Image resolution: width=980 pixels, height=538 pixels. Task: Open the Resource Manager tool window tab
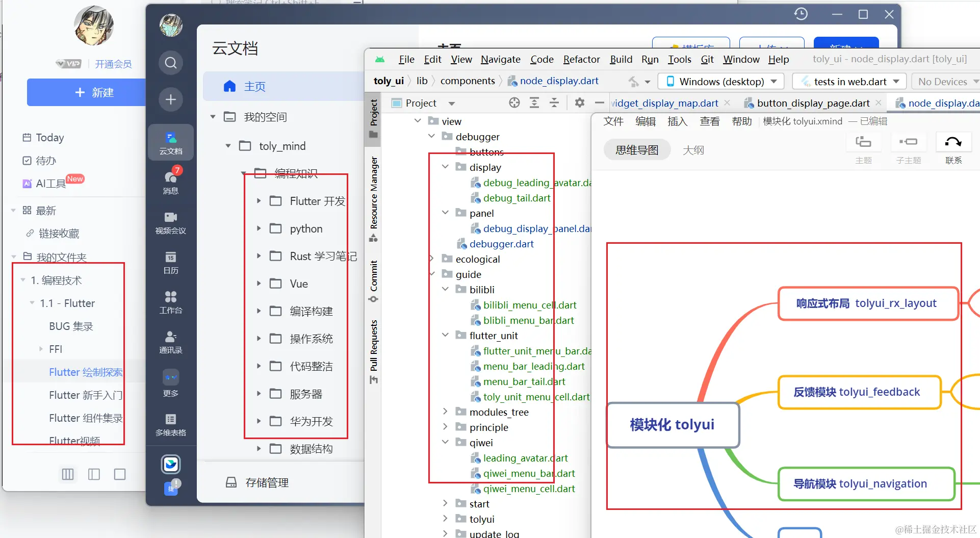click(374, 198)
